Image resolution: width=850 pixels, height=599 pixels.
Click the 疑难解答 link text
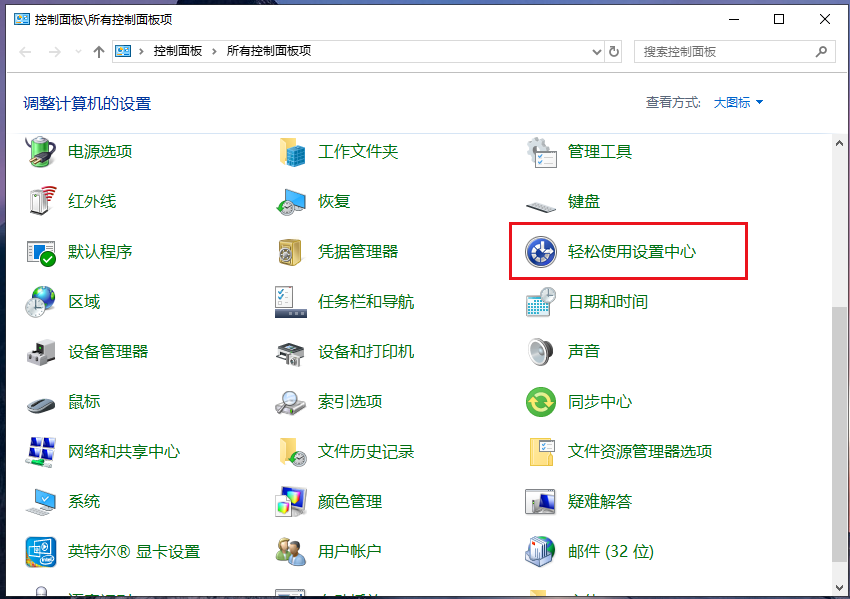[600, 501]
